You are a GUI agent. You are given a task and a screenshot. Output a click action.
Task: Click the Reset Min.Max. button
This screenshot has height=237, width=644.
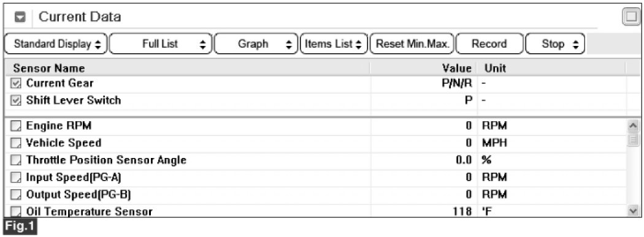pos(412,44)
